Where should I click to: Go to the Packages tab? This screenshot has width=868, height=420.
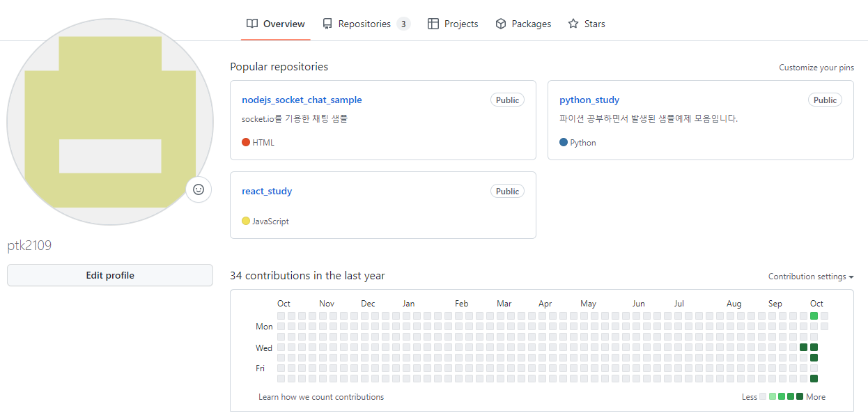tap(523, 24)
